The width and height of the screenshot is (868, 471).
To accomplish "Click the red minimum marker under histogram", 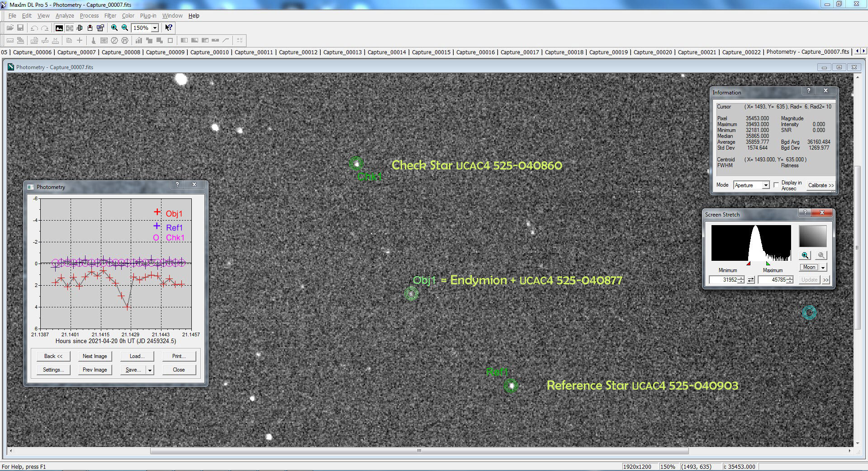I will (x=749, y=264).
